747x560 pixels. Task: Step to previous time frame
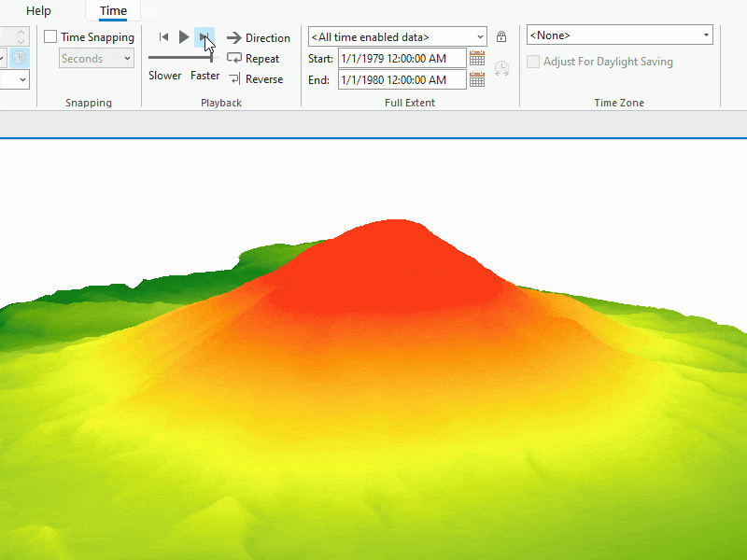(164, 36)
